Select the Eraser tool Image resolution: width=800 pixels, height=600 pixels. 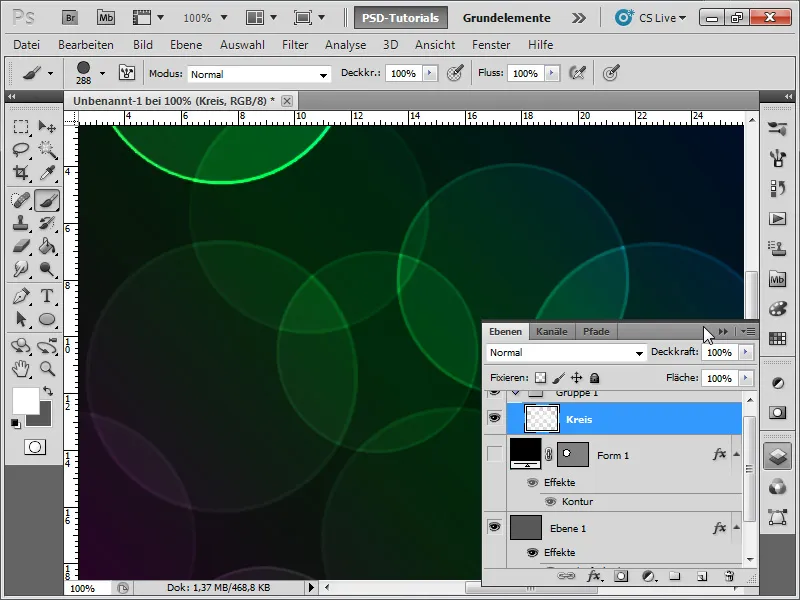(x=21, y=246)
